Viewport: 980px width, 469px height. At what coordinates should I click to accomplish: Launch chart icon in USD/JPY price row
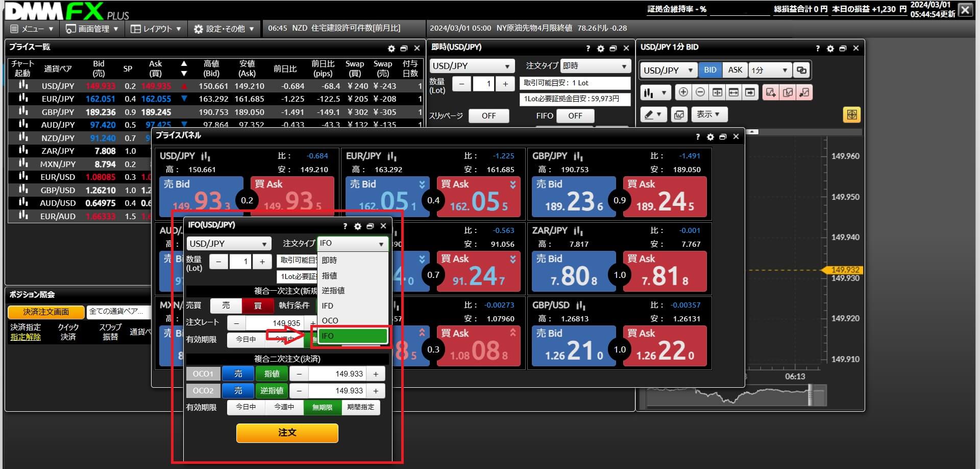(23, 85)
